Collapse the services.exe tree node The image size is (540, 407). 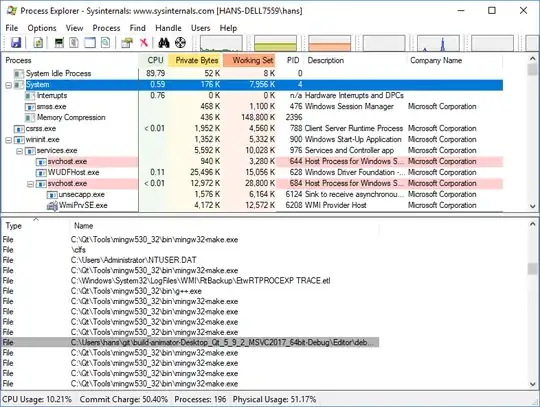coord(20,151)
